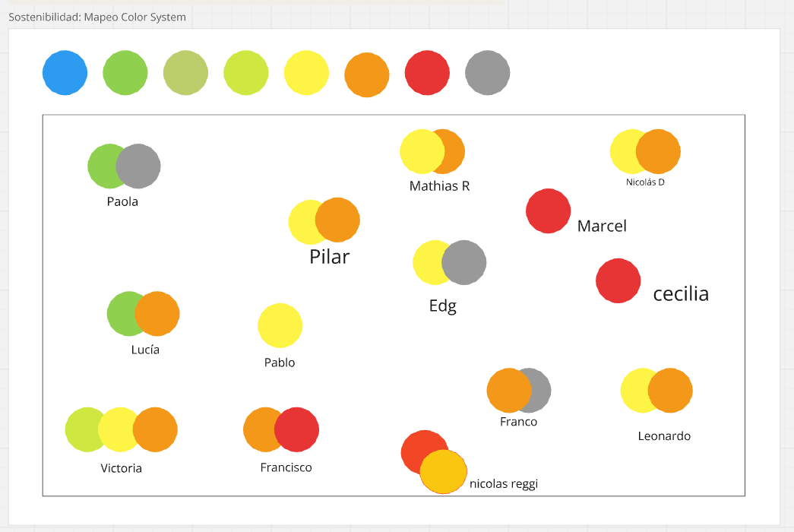This screenshot has width=794, height=532.
Task: Click the "Mathias R" name label
Action: [x=439, y=186]
